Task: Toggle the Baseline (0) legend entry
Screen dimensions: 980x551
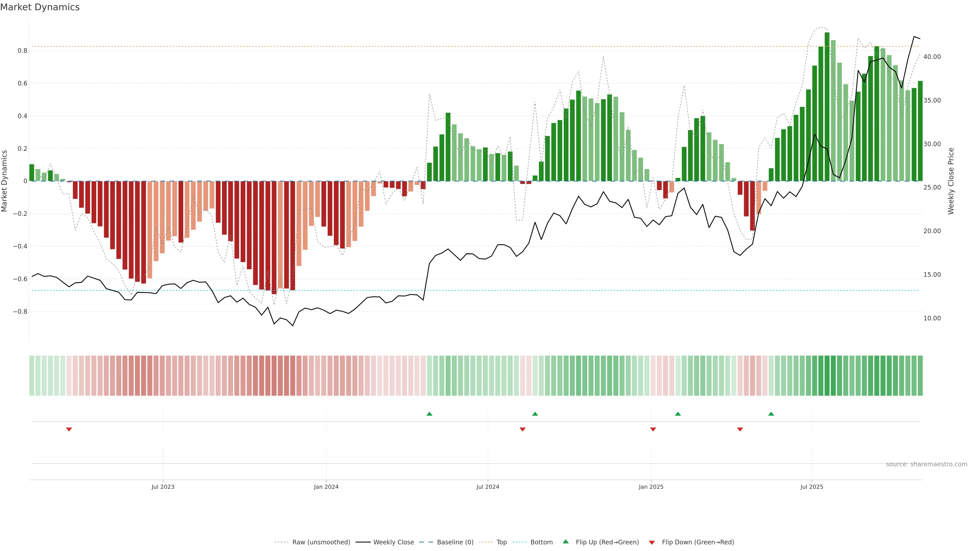Action: tap(455, 542)
